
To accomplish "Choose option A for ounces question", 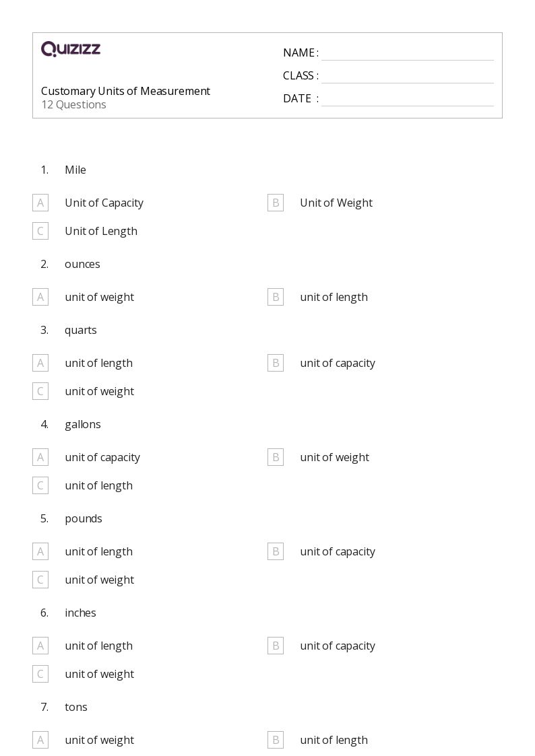I will tap(40, 297).
